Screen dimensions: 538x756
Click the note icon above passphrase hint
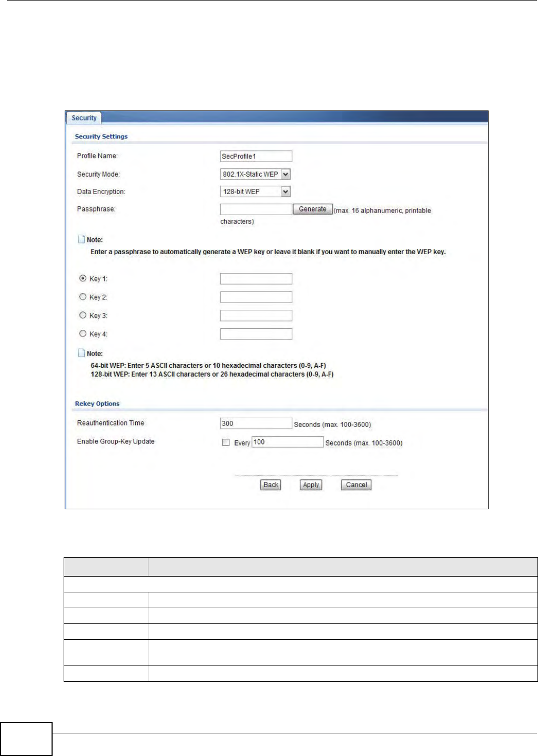point(82,239)
